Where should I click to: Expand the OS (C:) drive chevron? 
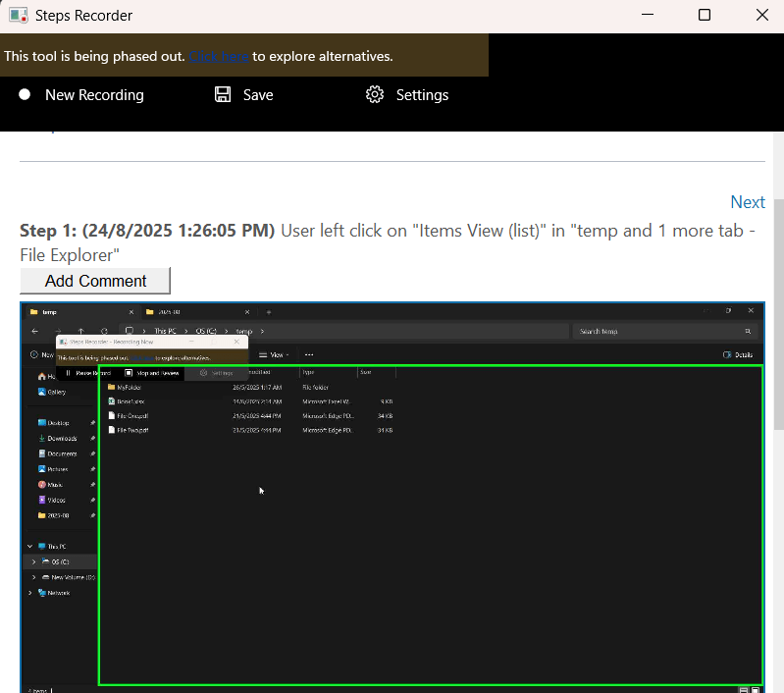pyautogui.click(x=34, y=561)
